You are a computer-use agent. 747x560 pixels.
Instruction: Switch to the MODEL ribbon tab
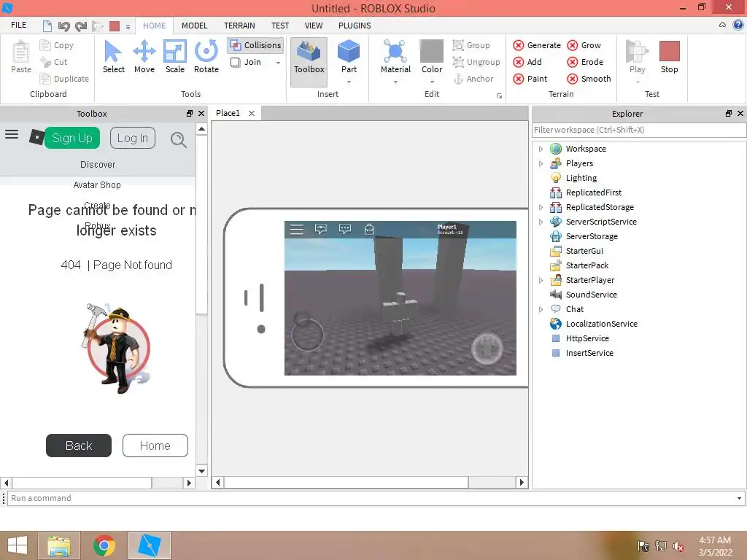click(x=194, y=26)
